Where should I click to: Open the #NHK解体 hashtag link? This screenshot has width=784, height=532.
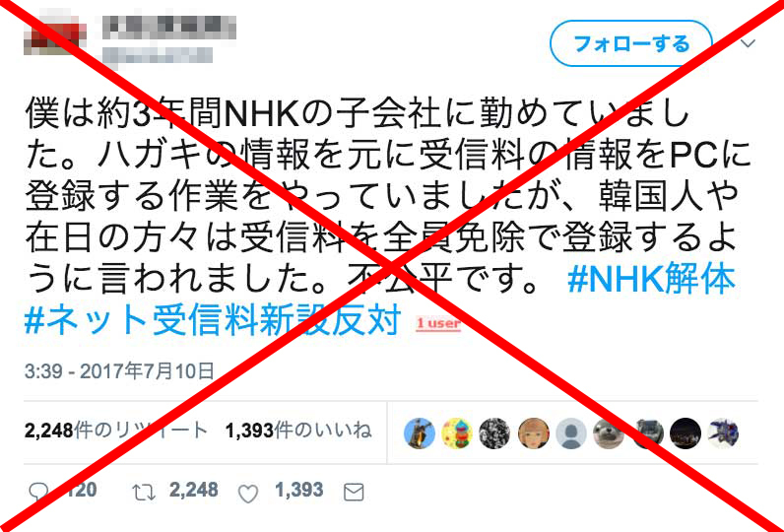click(651, 280)
